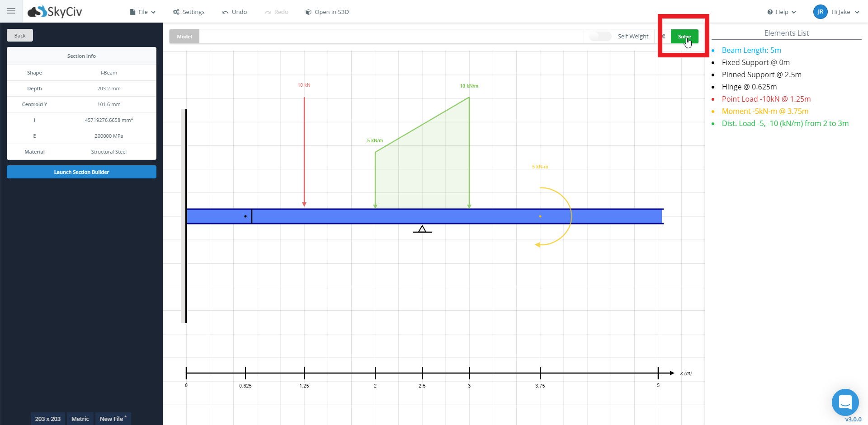Click the 5 kN/m load label

pos(375,140)
